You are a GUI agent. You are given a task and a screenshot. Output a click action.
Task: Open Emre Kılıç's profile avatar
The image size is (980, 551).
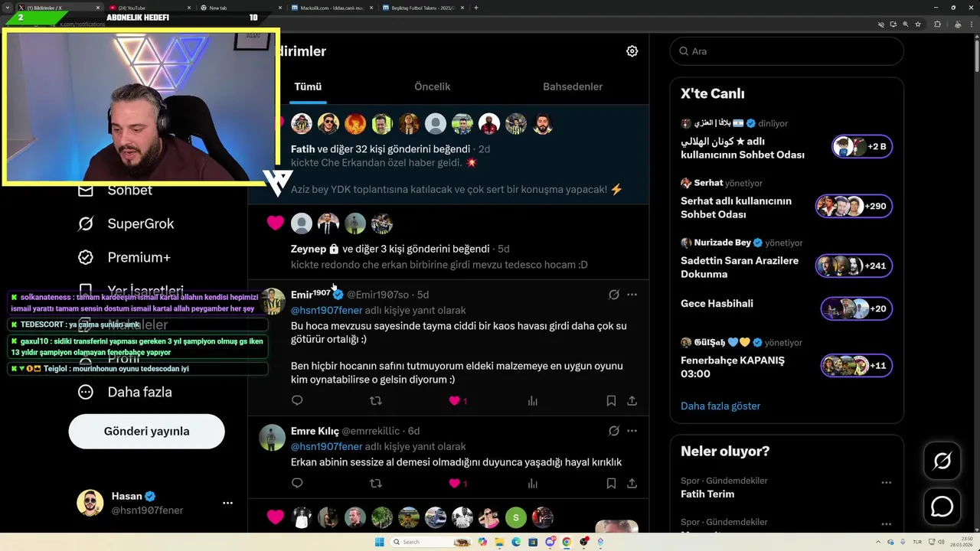pos(272,438)
